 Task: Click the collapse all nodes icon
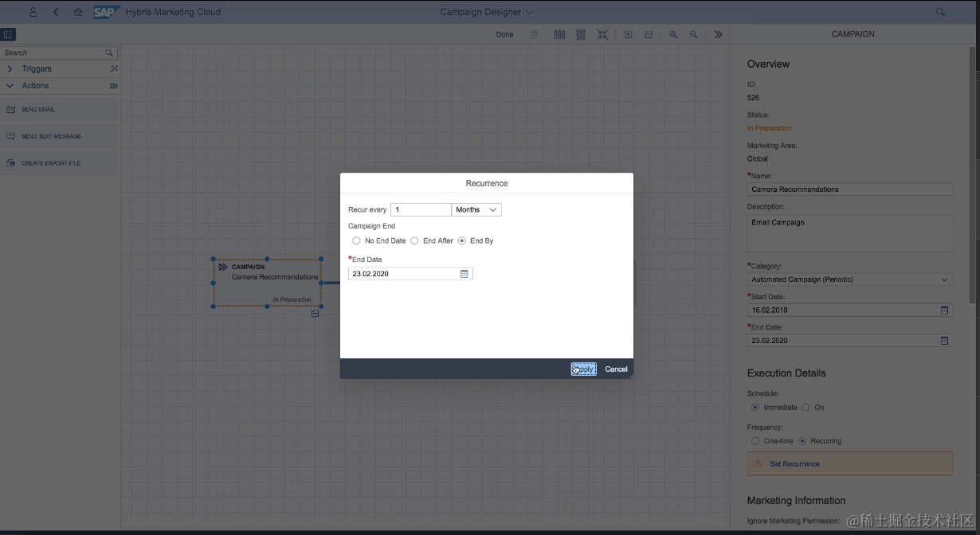649,34
